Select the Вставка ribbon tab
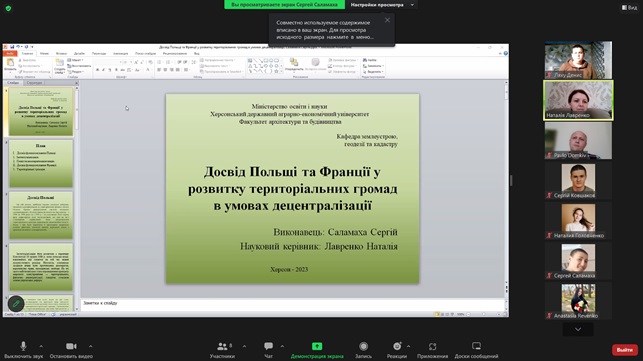This screenshot has width=643, height=361. point(61,53)
